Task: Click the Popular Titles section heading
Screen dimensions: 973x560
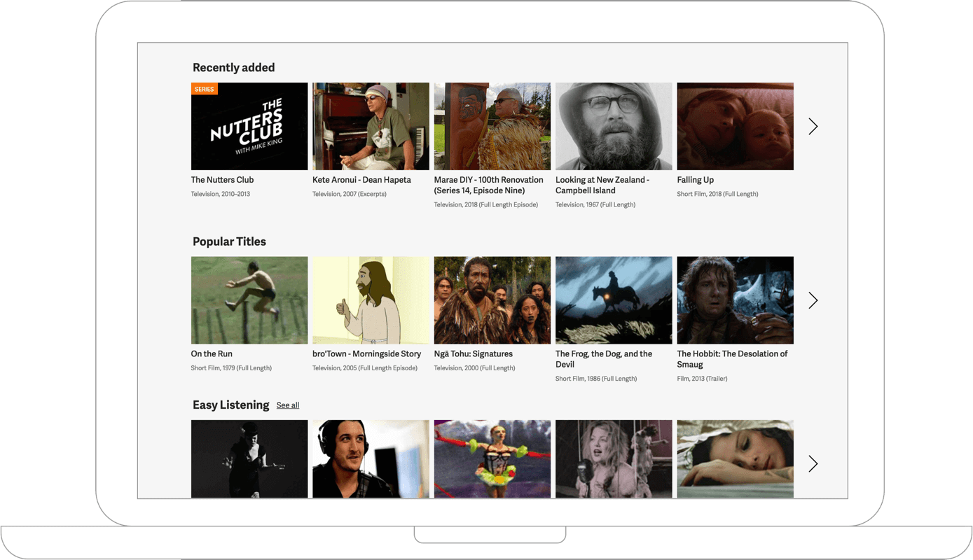Action: click(x=229, y=241)
